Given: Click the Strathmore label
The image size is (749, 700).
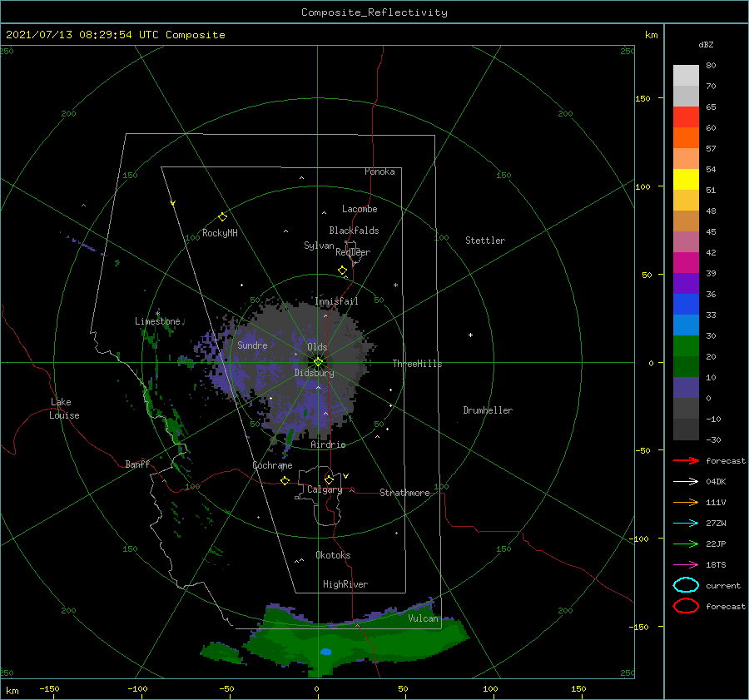Looking at the screenshot, I should click(x=404, y=493).
